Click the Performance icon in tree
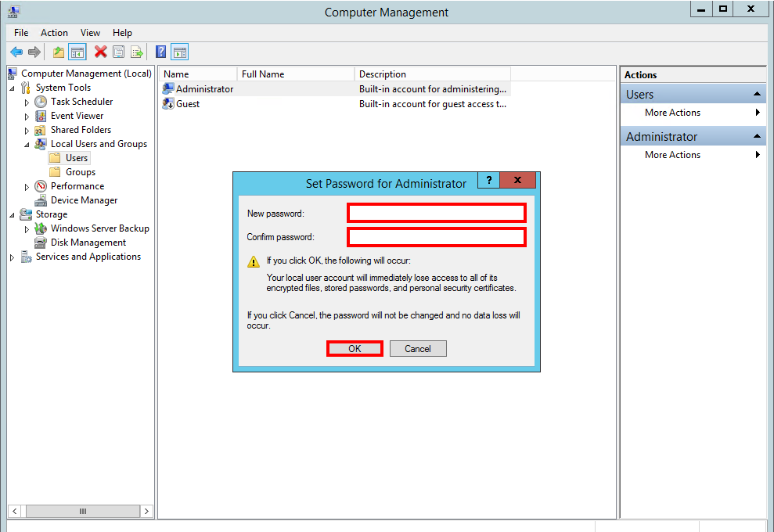 [x=41, y=186]
